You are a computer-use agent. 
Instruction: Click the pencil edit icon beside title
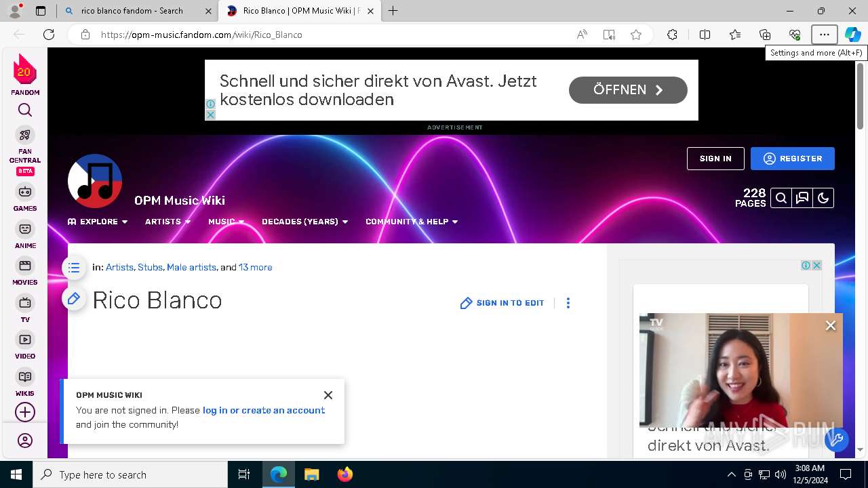pyautogui.click(x=74, y=299)
